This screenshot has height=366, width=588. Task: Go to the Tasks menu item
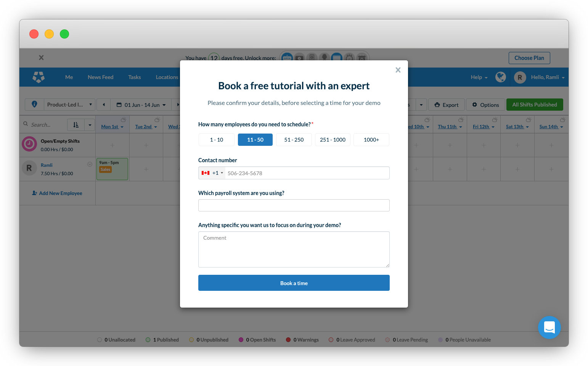[x=134, y=77]
